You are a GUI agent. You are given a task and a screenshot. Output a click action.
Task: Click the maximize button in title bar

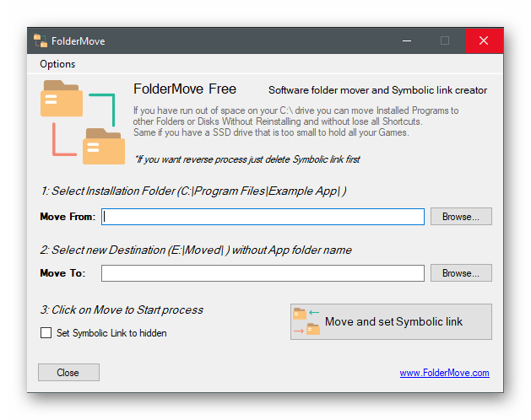click(445, 41)
